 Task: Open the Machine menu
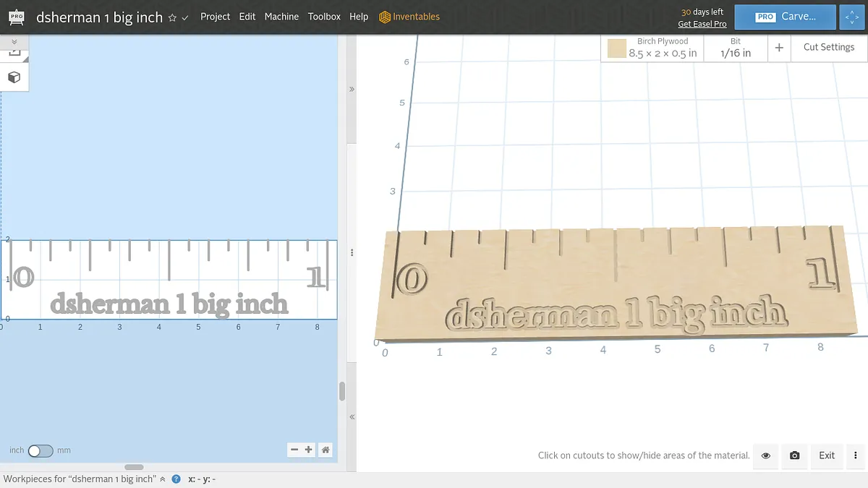(x=281, y=17)
